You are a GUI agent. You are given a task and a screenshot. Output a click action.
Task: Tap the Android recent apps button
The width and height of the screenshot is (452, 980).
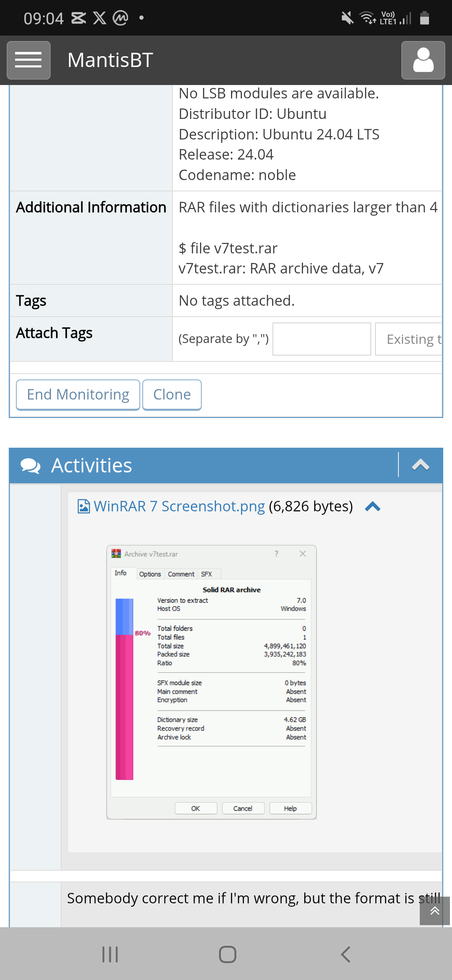point(110,954)
